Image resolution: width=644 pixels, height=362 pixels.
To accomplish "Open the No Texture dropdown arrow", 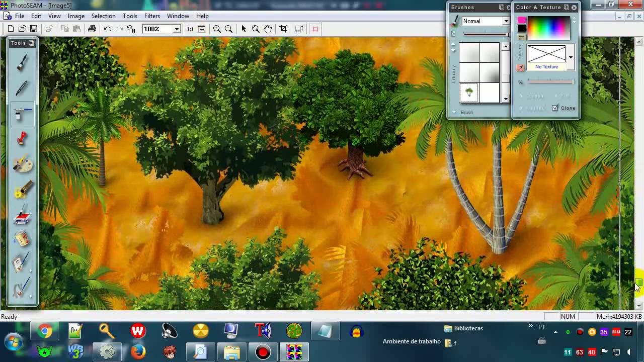I will pos(571,57).
